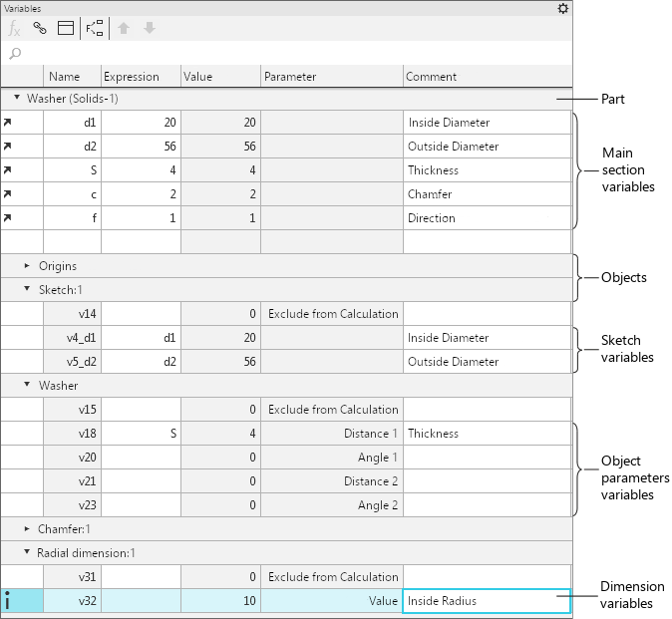Toggle external variable arrow for row S

point(9,170)
